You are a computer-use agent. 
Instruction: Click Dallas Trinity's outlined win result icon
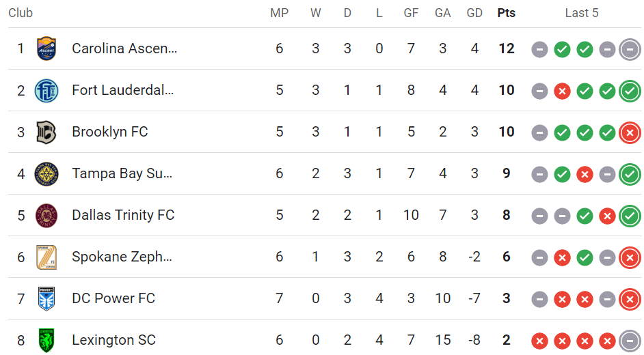630,216
